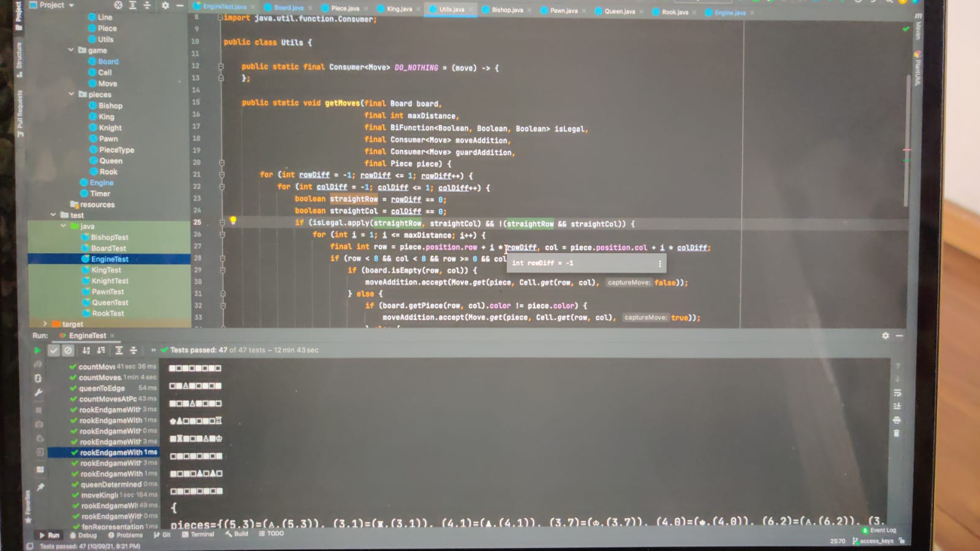Switch to the Queen.java editor tab
Screen dimensions: 980x551
(x=619, y=11)
